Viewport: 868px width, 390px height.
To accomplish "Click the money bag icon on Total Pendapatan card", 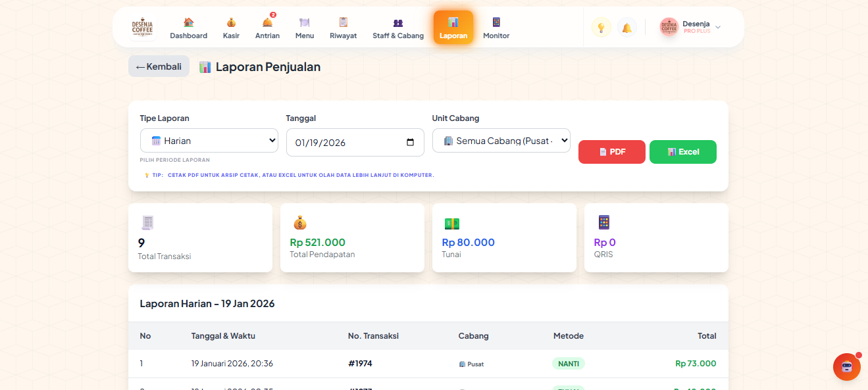I will [x=299, y=223].
